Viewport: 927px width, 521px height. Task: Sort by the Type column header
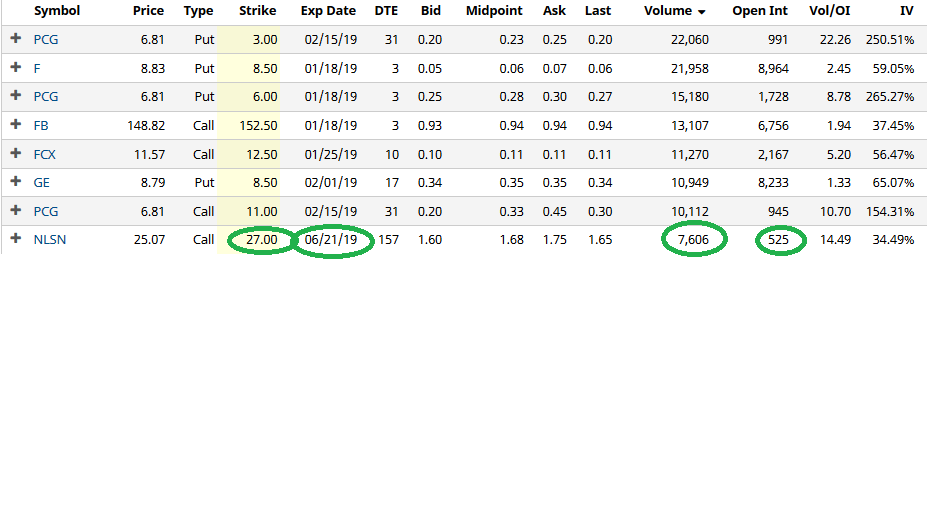click(x=199, y=11)
